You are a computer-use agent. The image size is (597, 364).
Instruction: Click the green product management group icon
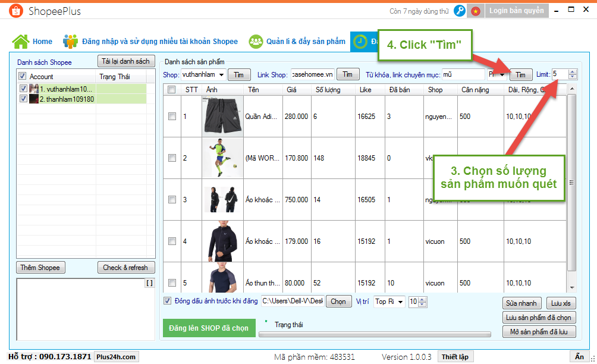[x=256, y=42]
